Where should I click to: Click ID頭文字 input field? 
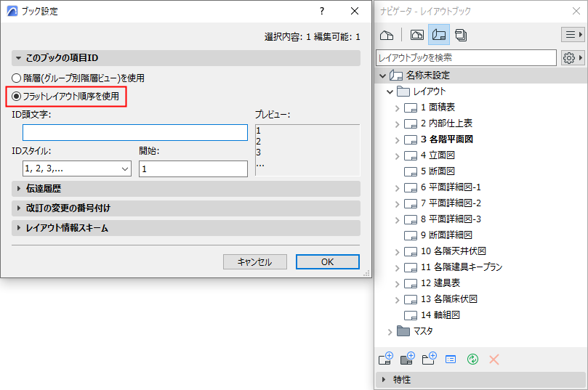135,133
